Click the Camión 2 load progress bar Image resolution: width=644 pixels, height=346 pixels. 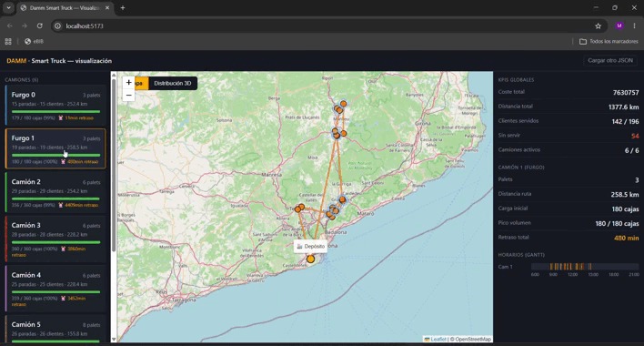55,198
